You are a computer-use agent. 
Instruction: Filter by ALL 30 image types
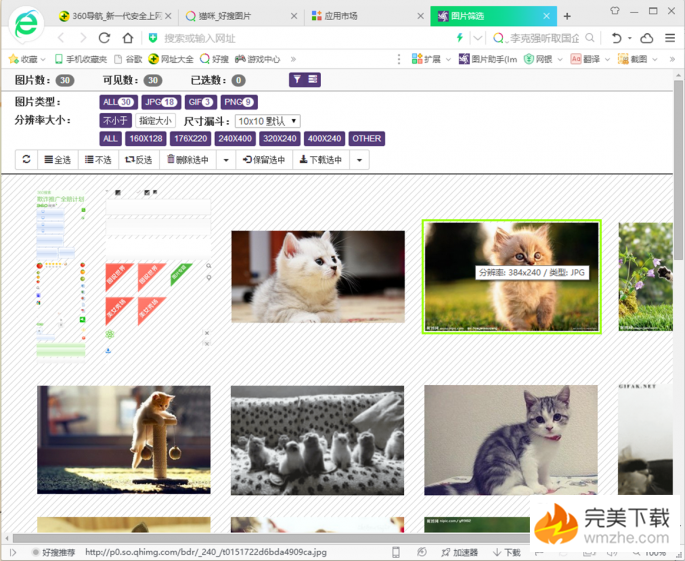118,102
